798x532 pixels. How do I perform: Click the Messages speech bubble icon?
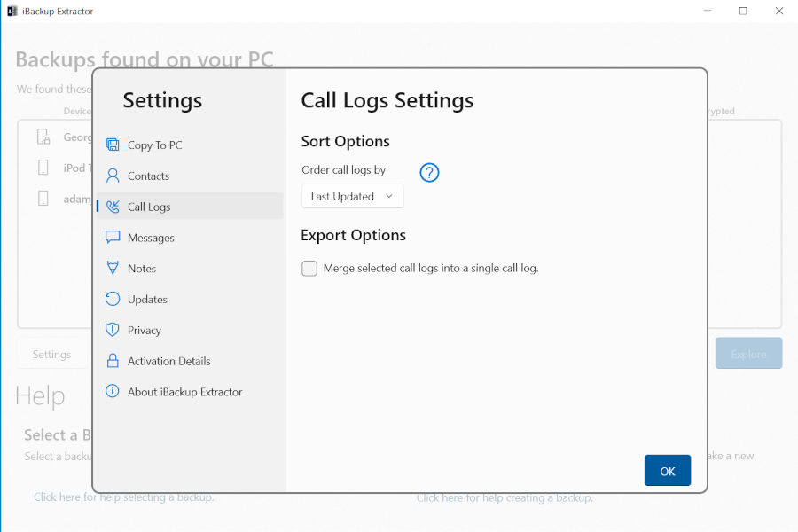[x=113, y=238]
